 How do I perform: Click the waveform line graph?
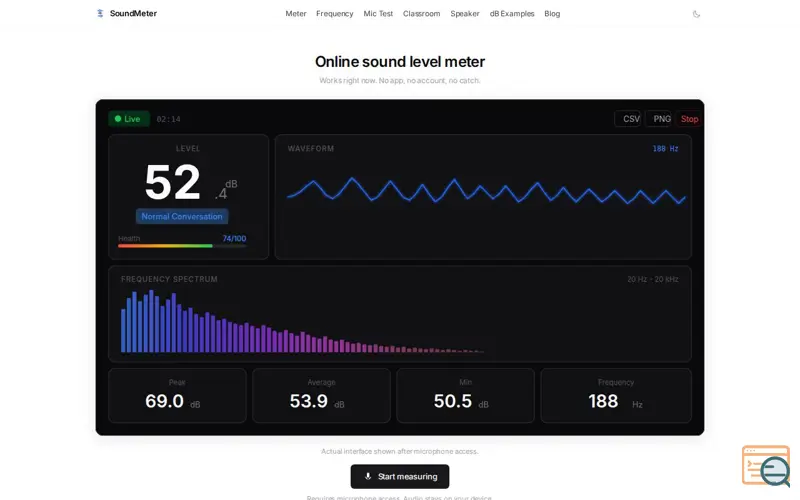[486, 191]
